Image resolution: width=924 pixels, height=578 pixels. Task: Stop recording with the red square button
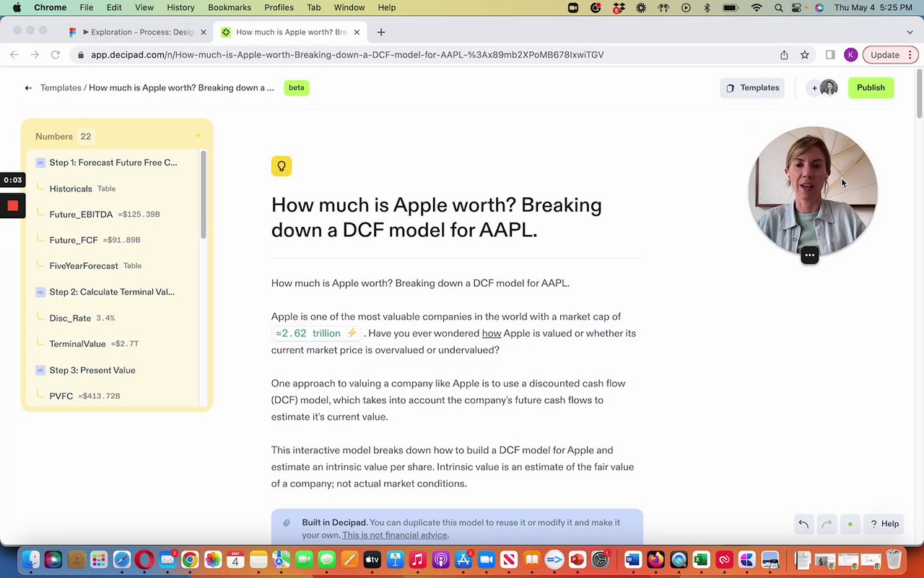click(x=12, y=206)
